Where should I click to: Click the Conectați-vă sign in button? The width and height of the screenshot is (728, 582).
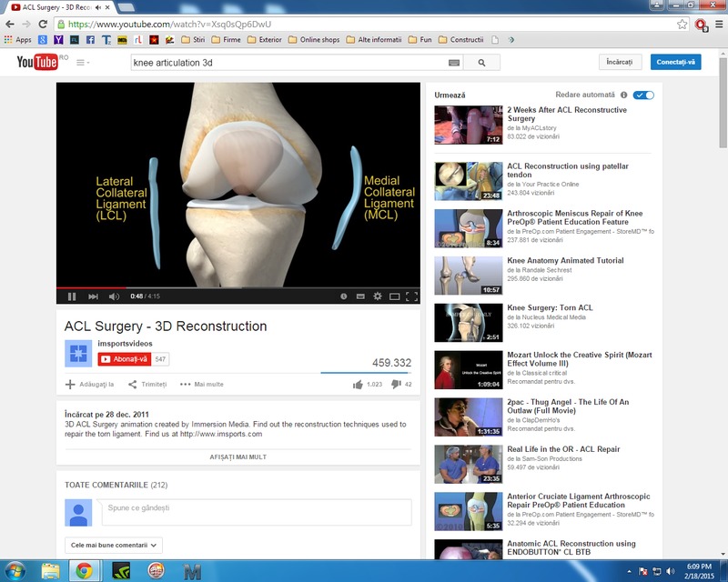click(675, 62)
